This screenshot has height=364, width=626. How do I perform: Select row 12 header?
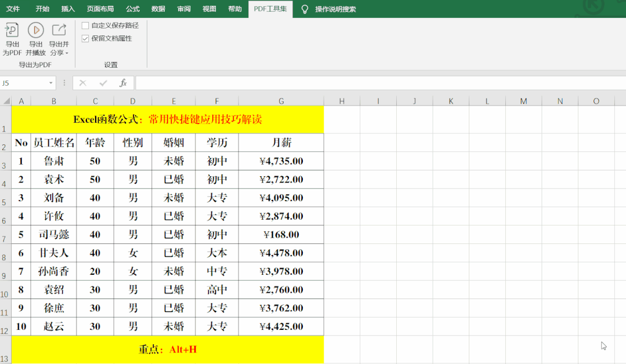[5, 326]
